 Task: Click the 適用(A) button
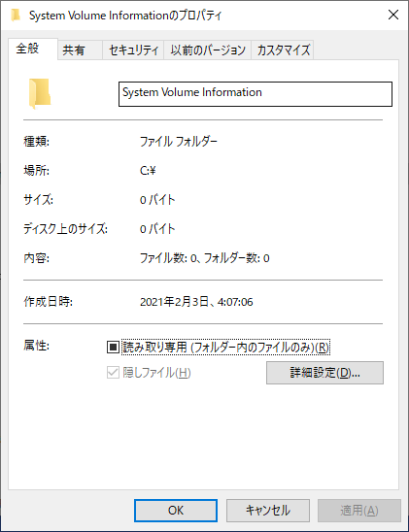pos(359,511)
